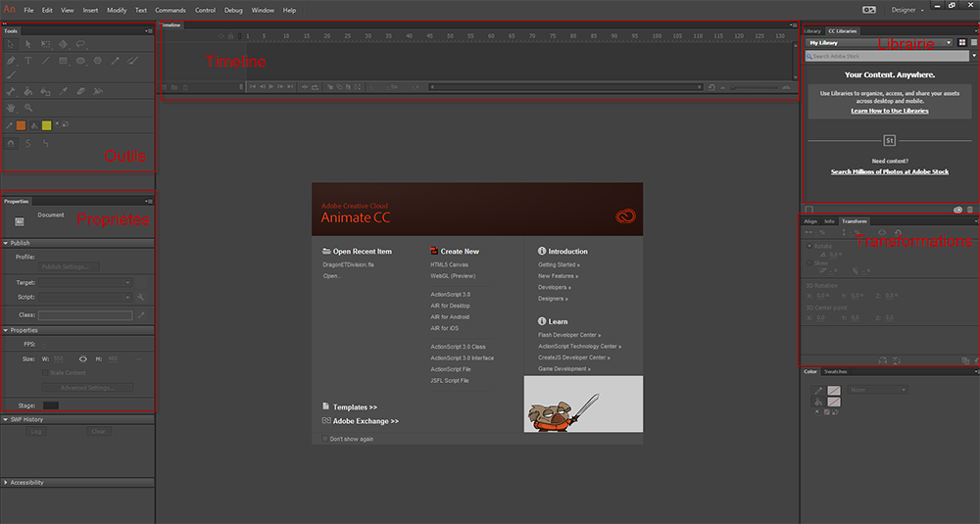Image resolution: width=980 pixels, height=524 pixels.
Task: Select the Ink Bottle tool
Action: [46, 91]
